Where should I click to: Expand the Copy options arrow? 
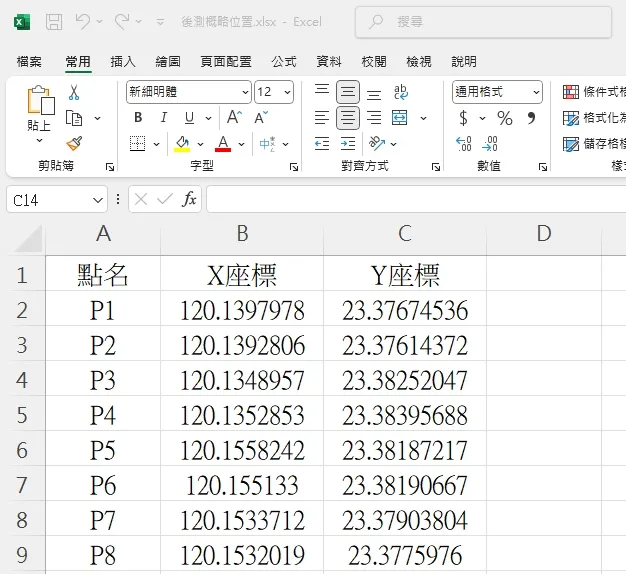click(97, 118)
